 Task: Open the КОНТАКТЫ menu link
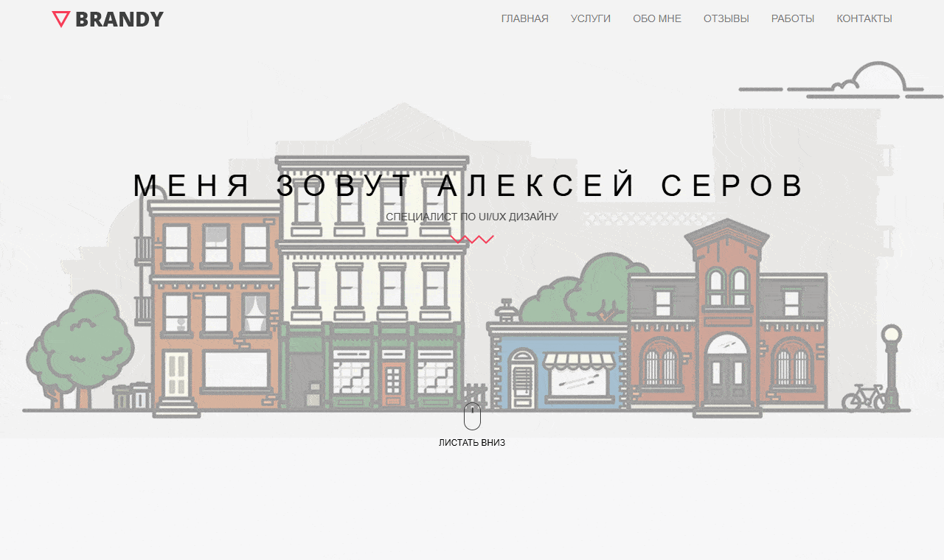(864, 18)
